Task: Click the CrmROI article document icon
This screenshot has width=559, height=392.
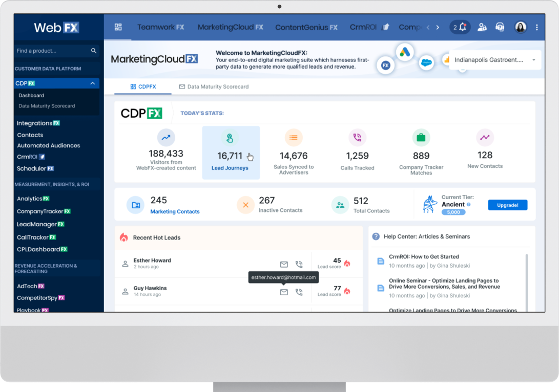Action: click(381, 261)
